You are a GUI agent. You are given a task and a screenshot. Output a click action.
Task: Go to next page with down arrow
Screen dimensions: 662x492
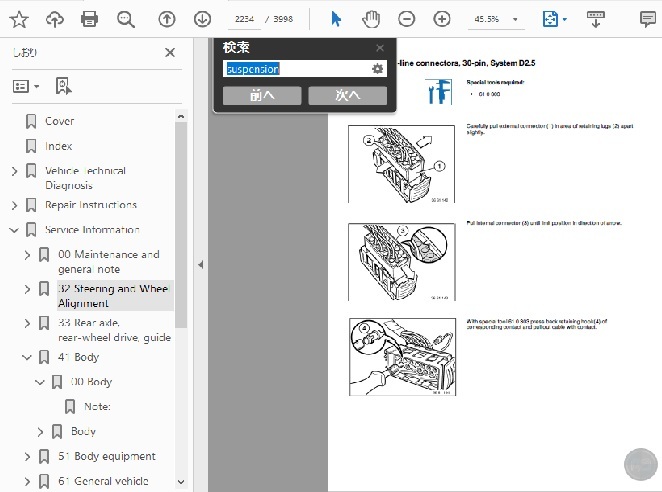pos(202,19)
